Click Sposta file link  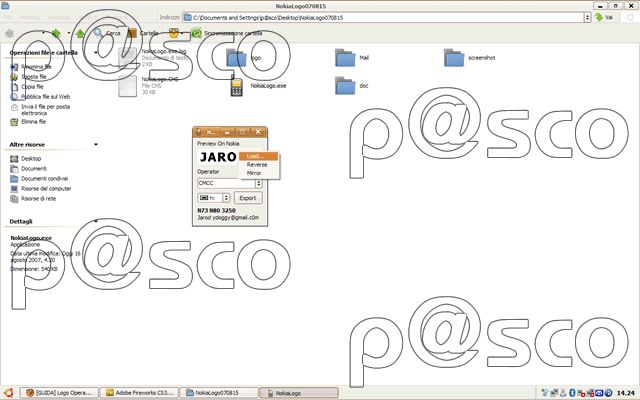34,77
